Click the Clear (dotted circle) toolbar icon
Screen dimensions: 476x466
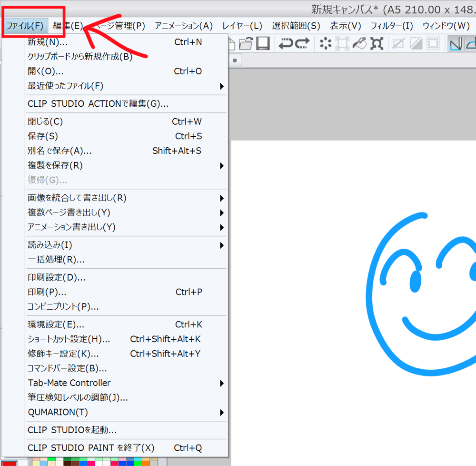[326, 43]
